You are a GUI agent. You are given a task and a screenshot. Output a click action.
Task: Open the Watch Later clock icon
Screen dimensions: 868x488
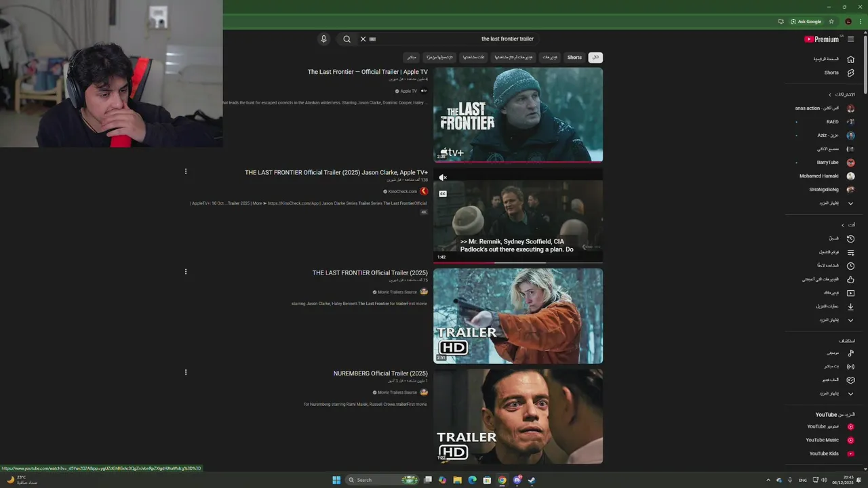click(x=850, y=266)
